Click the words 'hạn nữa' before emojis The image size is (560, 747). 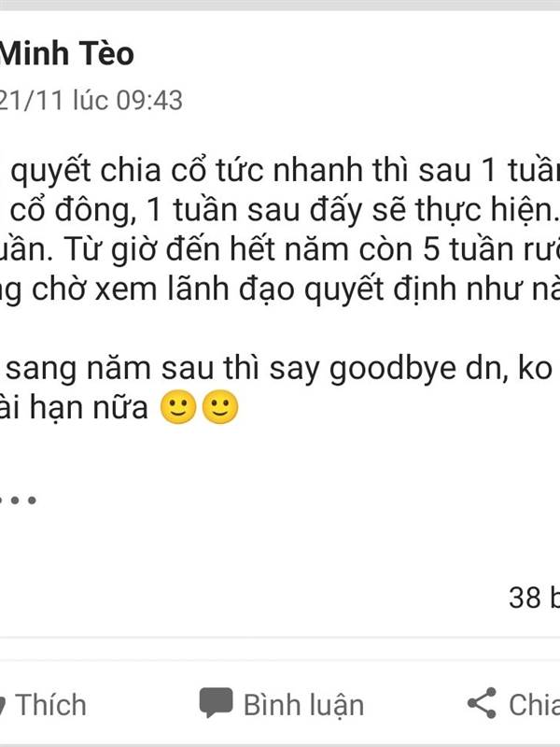pyautogui.click(x=89, y=408)
